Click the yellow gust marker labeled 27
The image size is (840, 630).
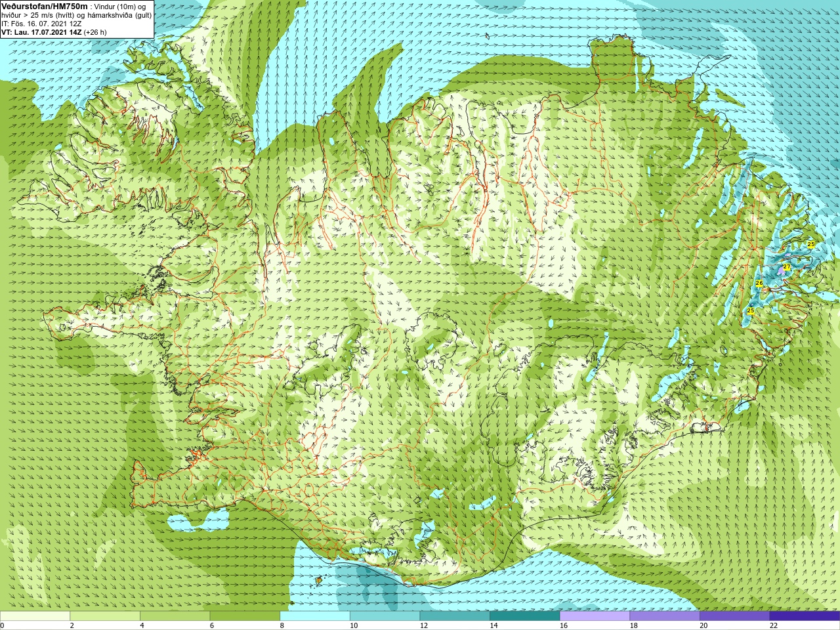[787, 266]
